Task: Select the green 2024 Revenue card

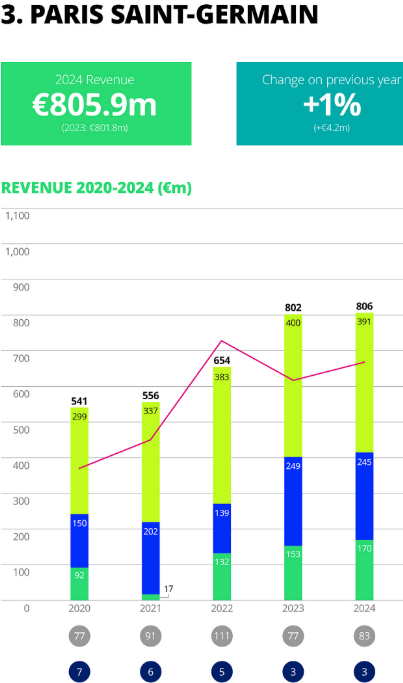Action: 96,104
